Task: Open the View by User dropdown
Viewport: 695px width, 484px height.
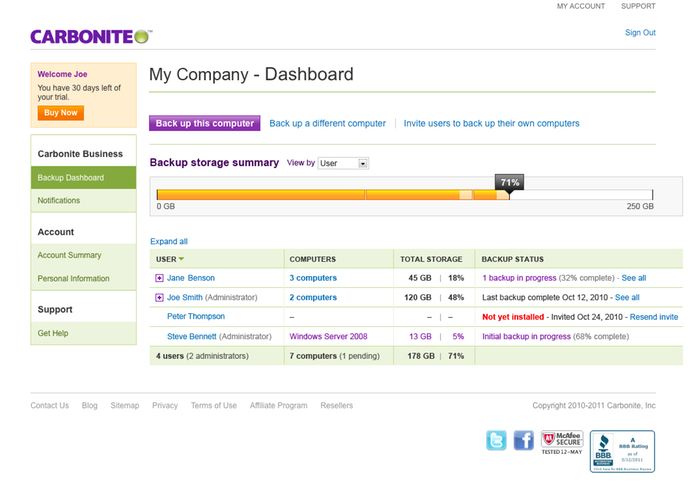Action: (x=343, y=163)
